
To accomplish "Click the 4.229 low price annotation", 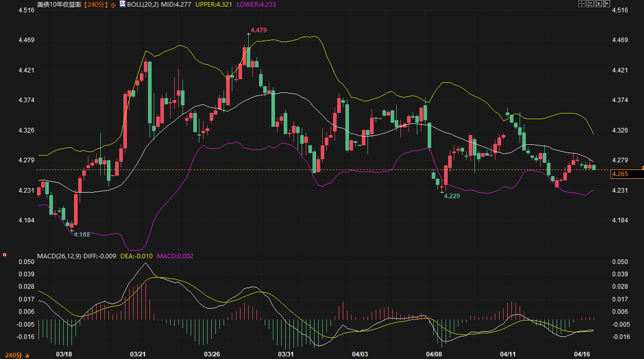I will [x=452, y=196].
